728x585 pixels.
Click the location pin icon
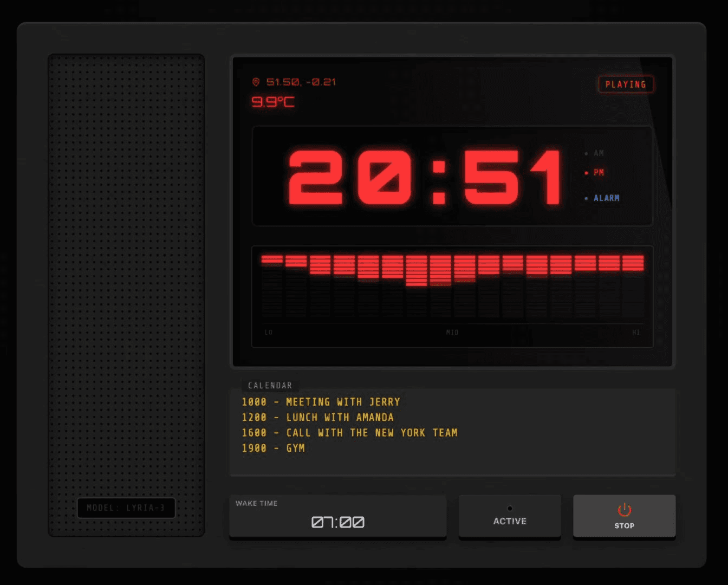click(256, 82)
